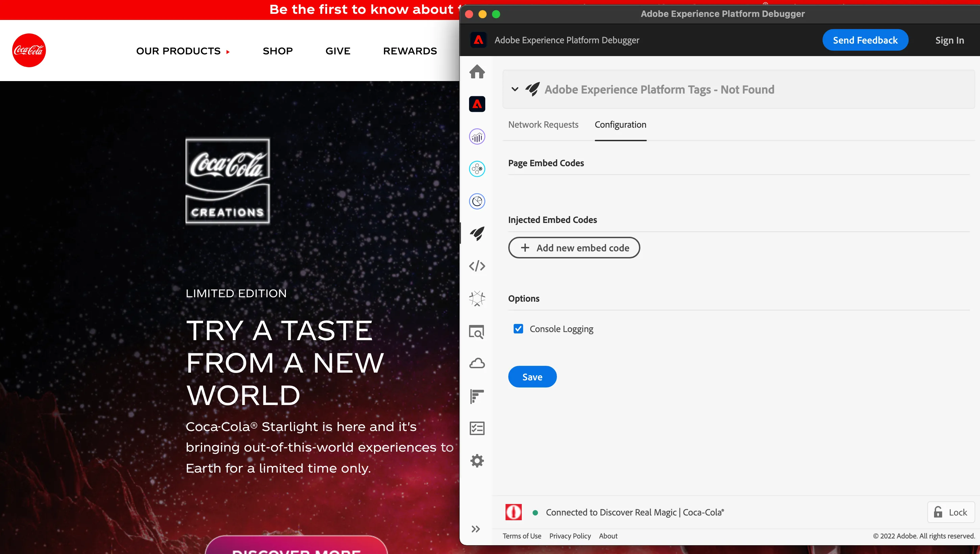The width and height of the screenshot is (980, 554).
Task: Open the Analytics icon in sidebar
Action: click(477, 136)
